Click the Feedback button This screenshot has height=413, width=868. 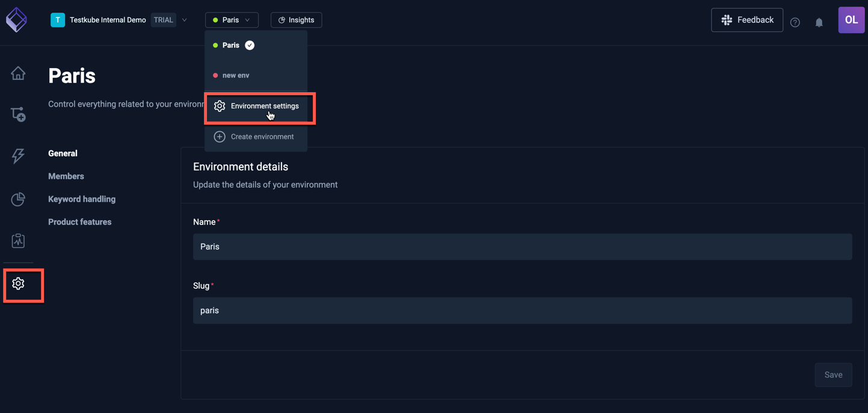click(x=746, y=20)
